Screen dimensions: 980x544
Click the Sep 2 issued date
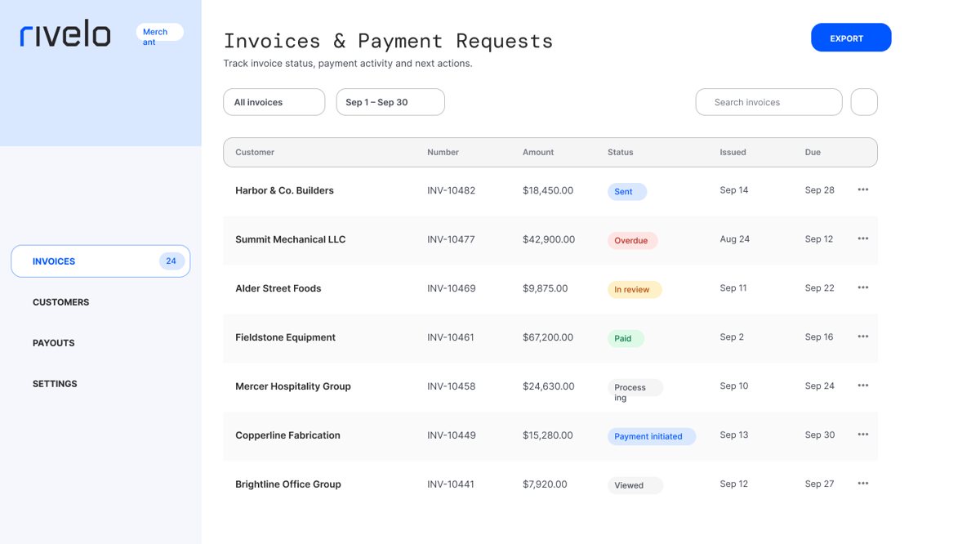(x=732, y=337)
